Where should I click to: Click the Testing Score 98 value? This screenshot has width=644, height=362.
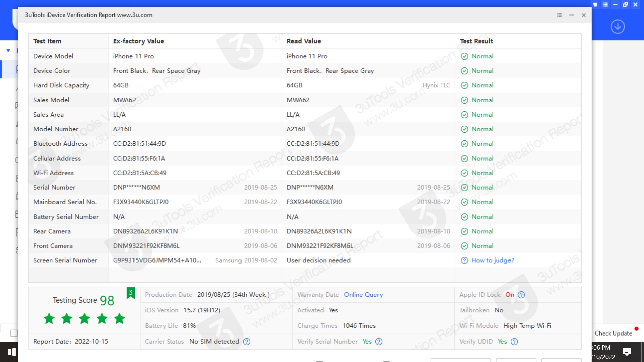click(x=107, y=300)
